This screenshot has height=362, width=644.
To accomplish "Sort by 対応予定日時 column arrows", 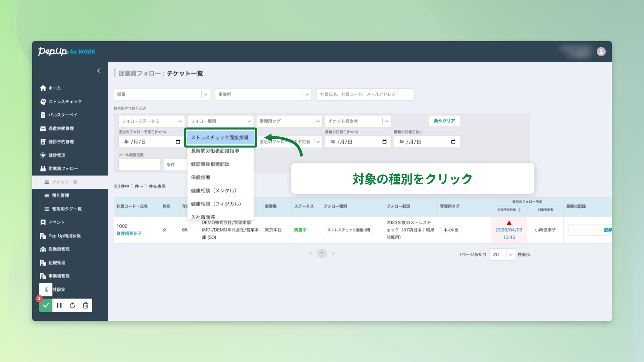I will coord(519,210).
